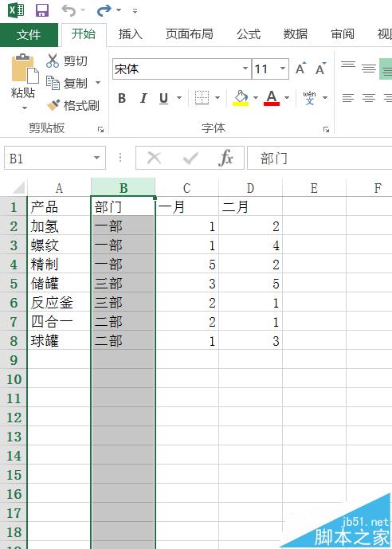Click the 格式刷 format painter button

(73, 105)
